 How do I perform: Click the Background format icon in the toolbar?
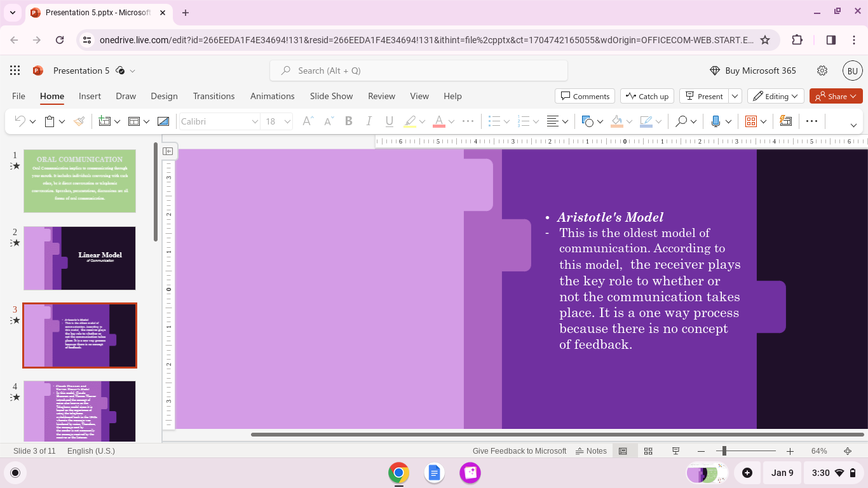coord(163,121)
